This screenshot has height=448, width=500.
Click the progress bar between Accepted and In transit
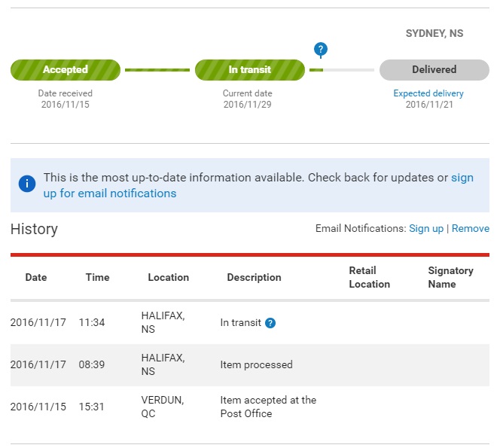tap(157, 70)
